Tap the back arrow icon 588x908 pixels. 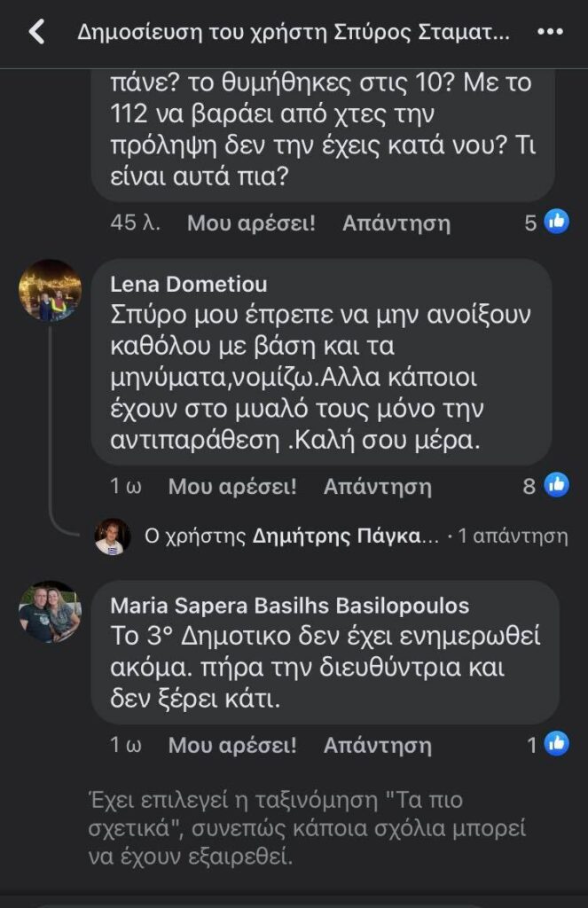click(36, 33)
